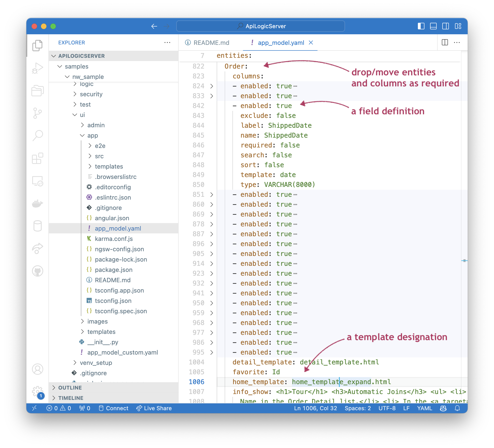Unfold the code block at line 995

click(212, 352)
